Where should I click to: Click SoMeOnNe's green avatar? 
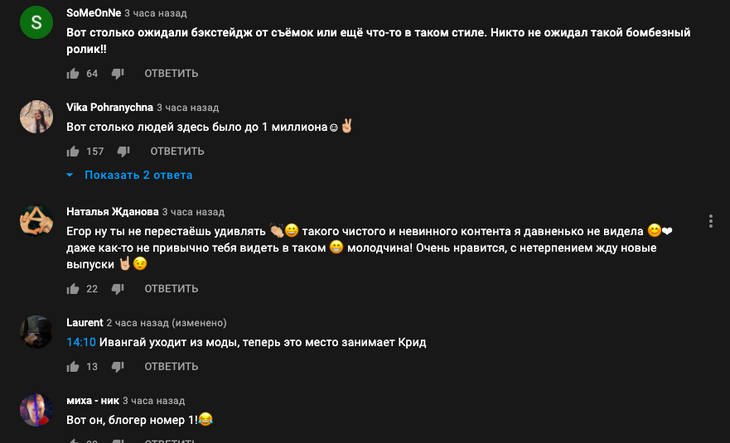[37, 19]
